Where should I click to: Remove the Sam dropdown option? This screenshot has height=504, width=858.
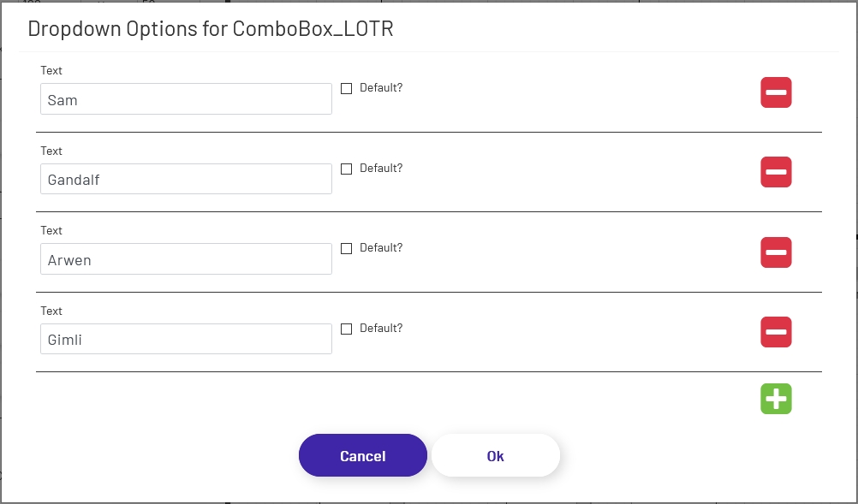(x=775, y=92)
